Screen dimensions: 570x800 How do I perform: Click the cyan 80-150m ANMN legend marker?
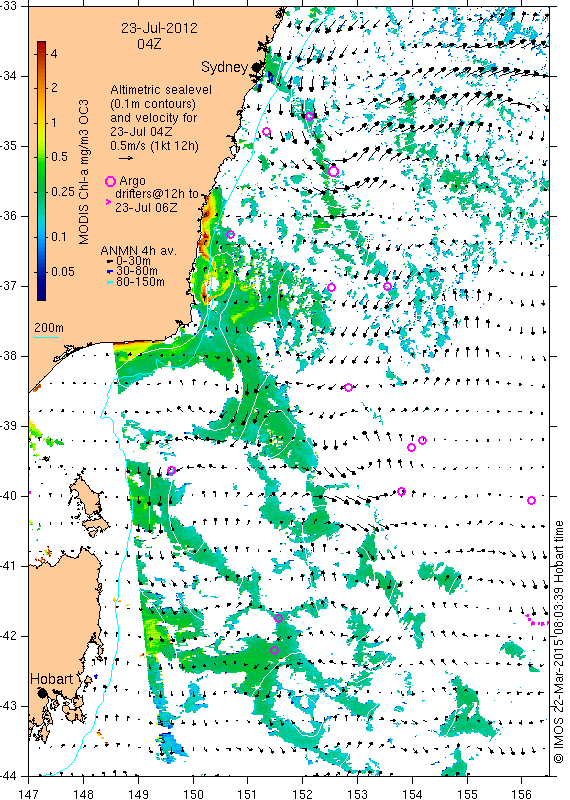(109, 282)
